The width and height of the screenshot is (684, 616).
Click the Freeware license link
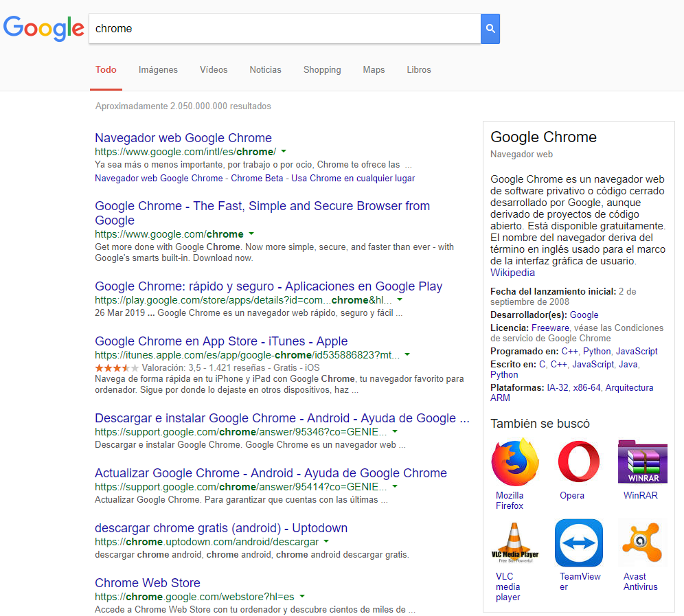[550, 328]
